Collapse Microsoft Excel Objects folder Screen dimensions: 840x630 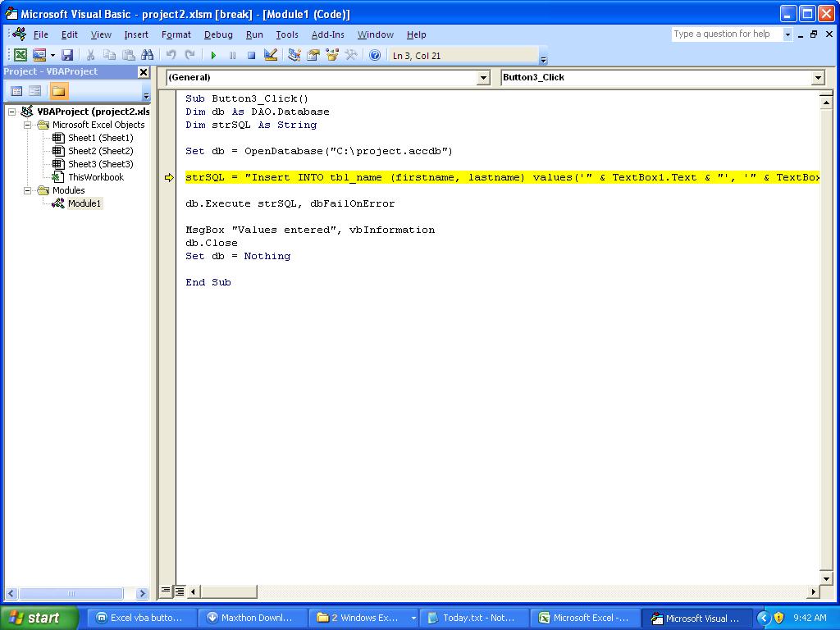pyautogui.click(x=27, y=125)
